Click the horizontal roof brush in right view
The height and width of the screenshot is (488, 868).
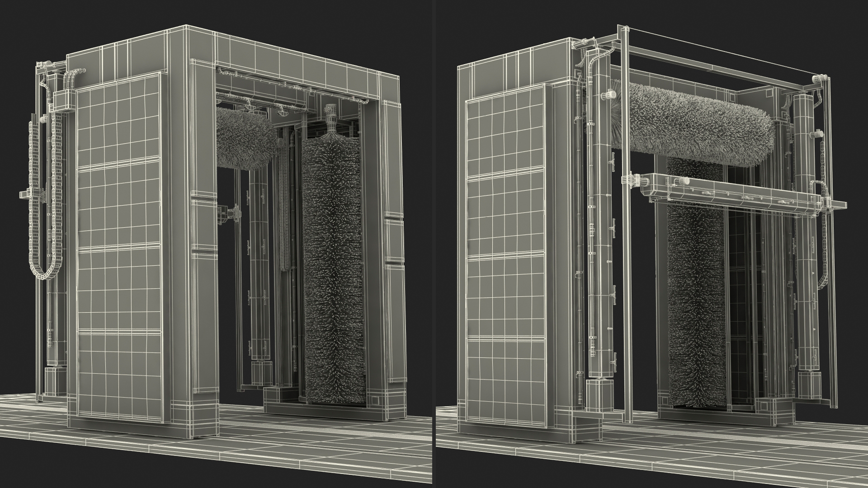coord(691,123)
